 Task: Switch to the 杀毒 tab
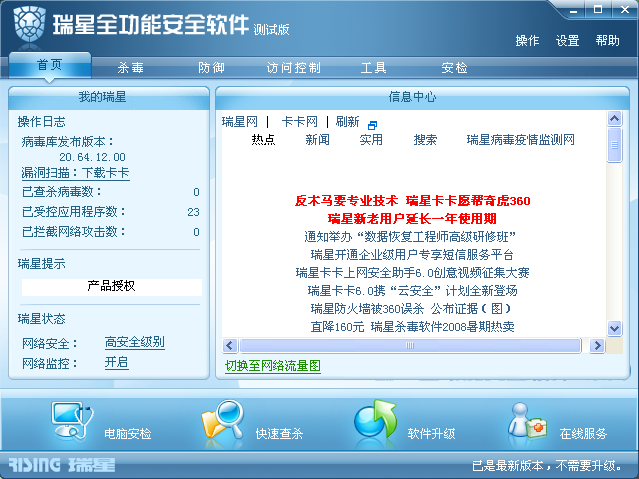tap(130, 67)
